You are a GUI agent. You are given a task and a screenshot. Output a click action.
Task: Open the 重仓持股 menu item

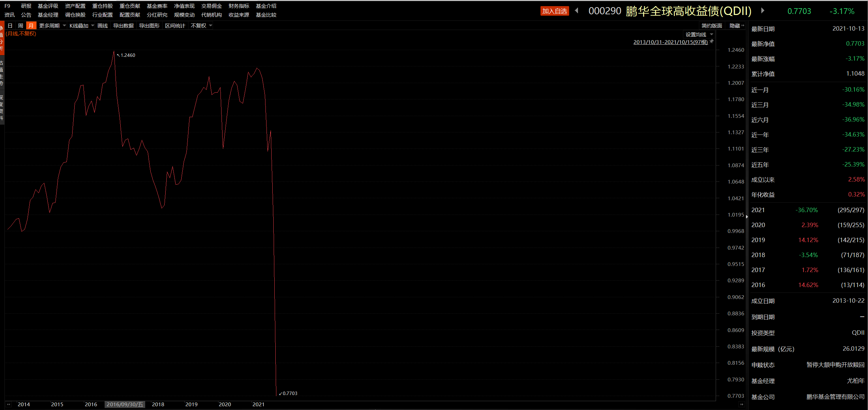(102, 6)
